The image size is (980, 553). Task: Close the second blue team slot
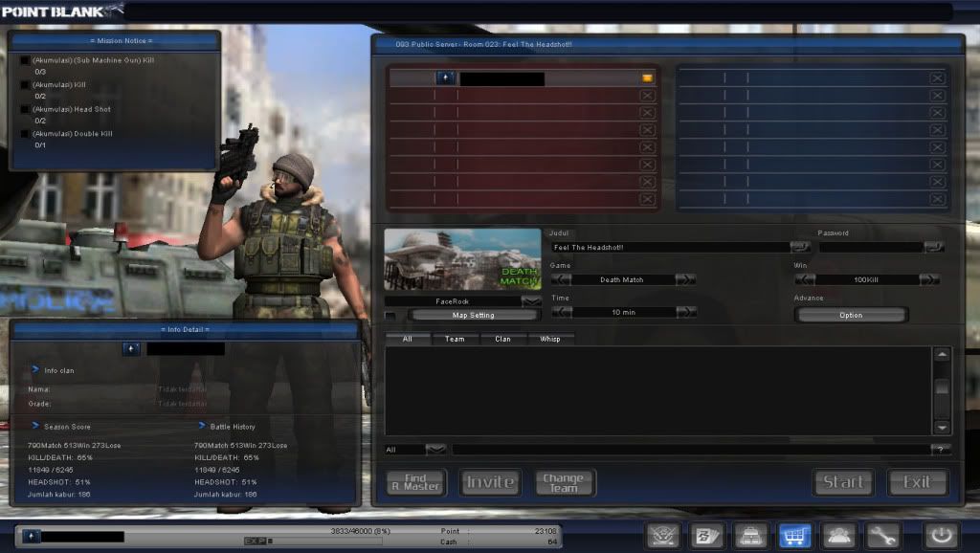937,96
